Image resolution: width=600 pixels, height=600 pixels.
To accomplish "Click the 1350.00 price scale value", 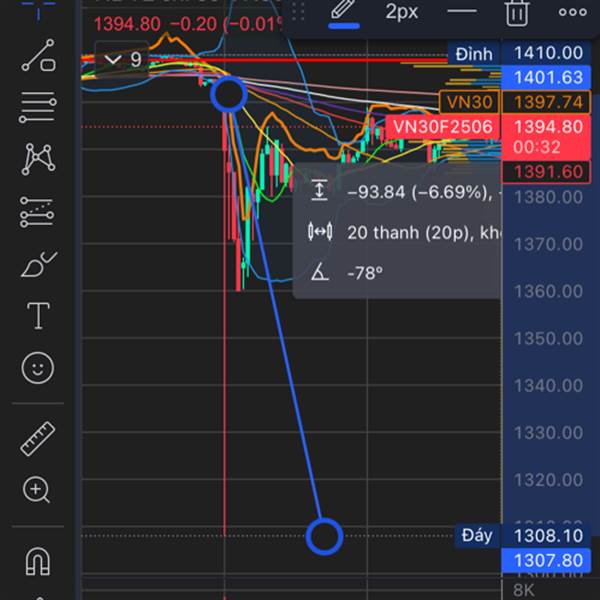I will pyautogui.click(x=548, y=338).
